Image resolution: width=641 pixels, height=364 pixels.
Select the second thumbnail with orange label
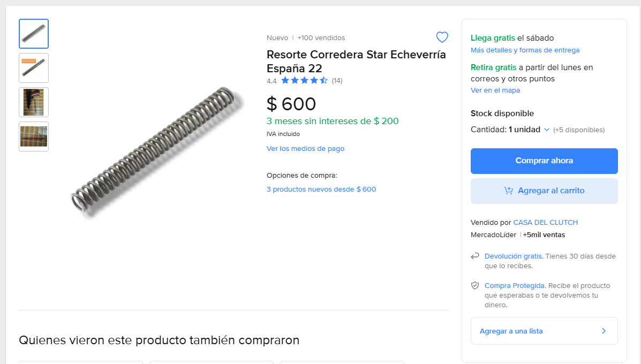point(34,68)
